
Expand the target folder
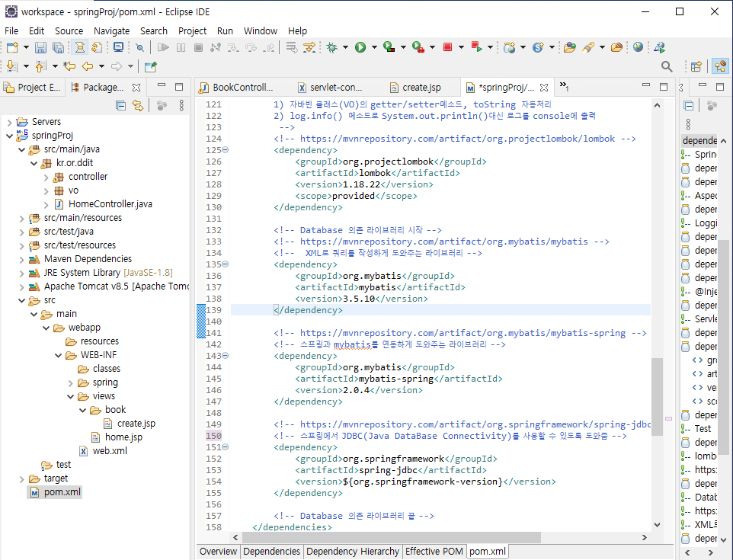21,479
